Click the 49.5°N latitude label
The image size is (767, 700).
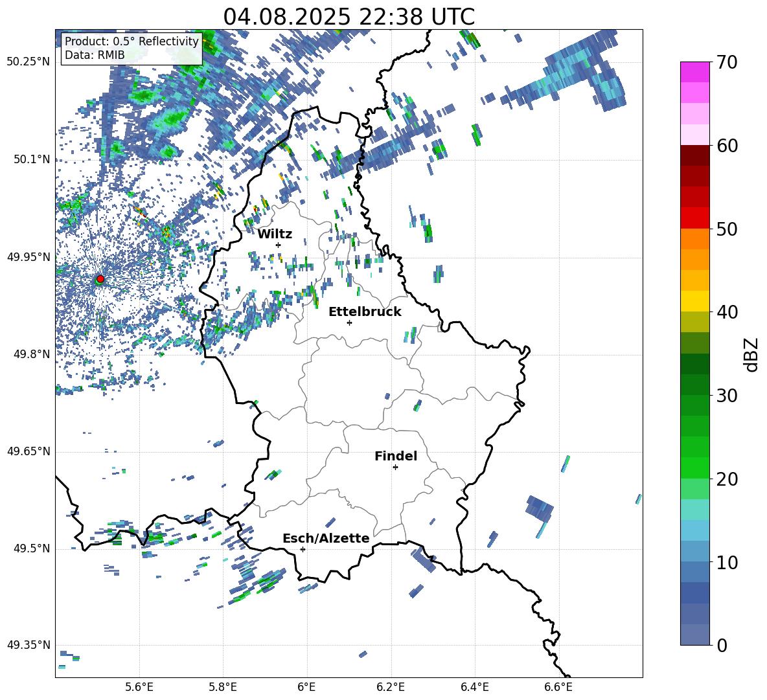pyautogui.click(x=32, y=548)
